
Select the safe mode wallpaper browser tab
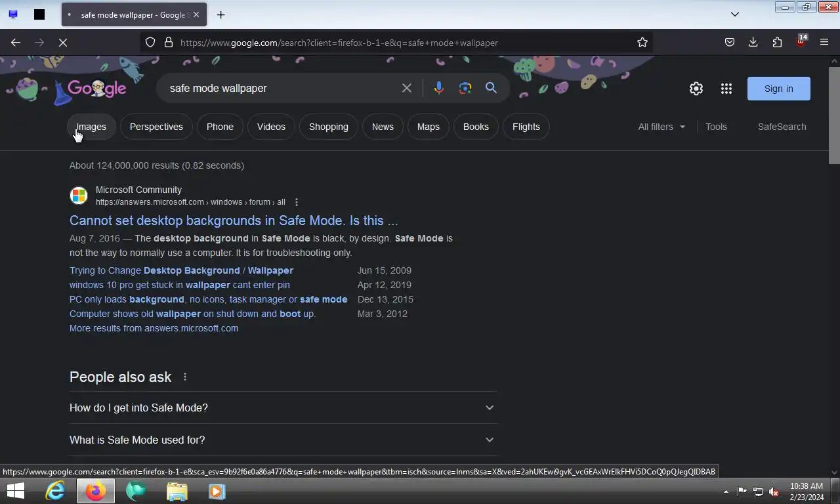(x=134, y=14)
